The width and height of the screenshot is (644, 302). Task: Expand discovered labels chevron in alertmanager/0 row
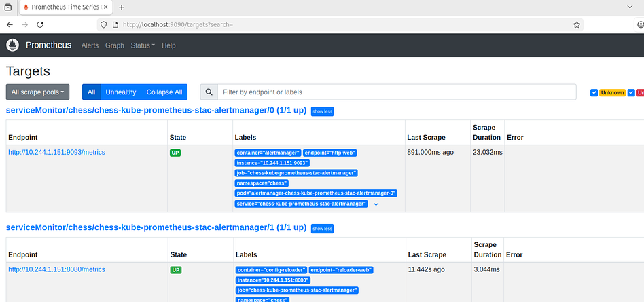[x=376, y=204]
